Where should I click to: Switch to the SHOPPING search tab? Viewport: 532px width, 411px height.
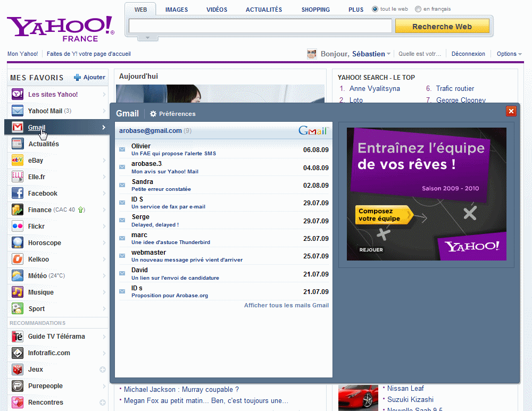coord(315,10)
